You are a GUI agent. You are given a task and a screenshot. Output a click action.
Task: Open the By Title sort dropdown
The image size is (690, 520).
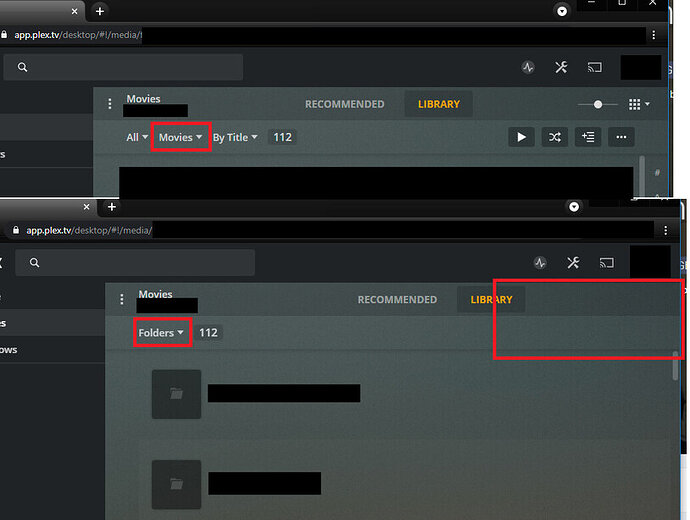click(x=235, y=137)
